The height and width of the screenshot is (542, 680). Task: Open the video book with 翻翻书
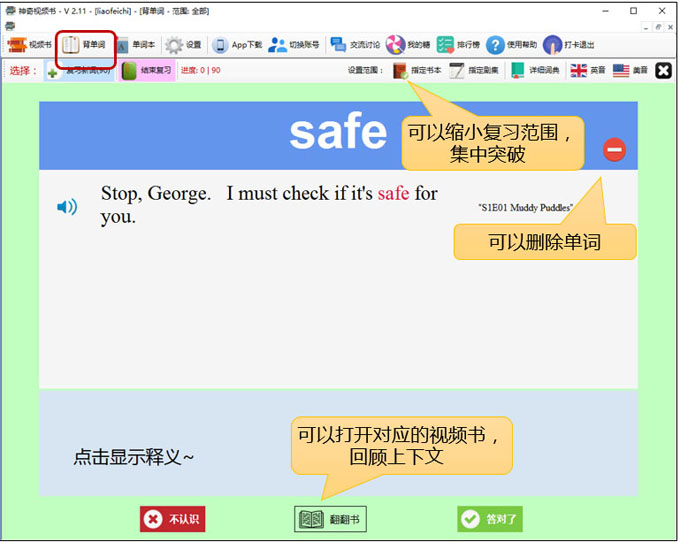pyautogui.click(x=330, y=519)
